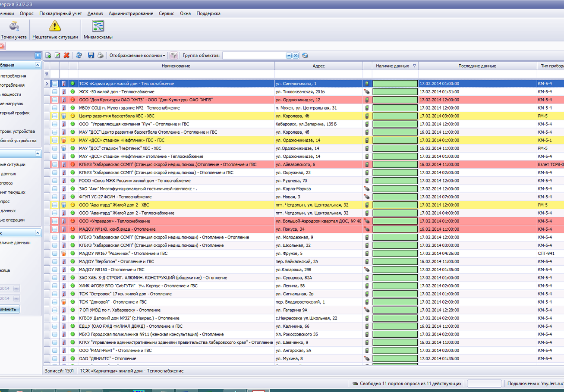Screen dimensions: 564x392
Task: Click orange cup icon of МАДОУ №167 "Родничок" row
Action: [x=63, y=254]
